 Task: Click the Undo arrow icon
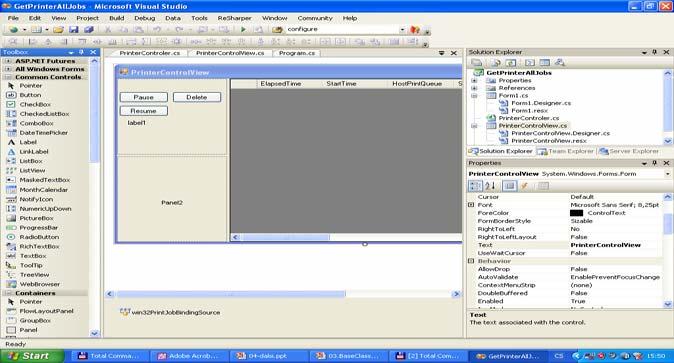[157, 30]
